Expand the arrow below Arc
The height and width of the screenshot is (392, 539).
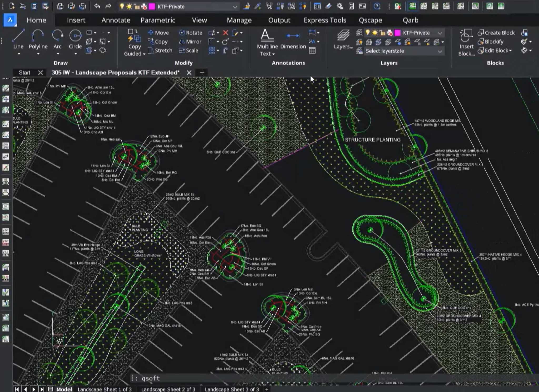point(58,54)
